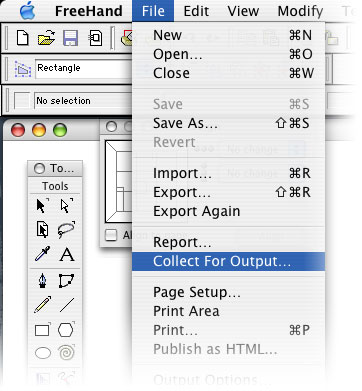
Task: Select the Subselect arrow tool
Action: click(x=66, y=206)
